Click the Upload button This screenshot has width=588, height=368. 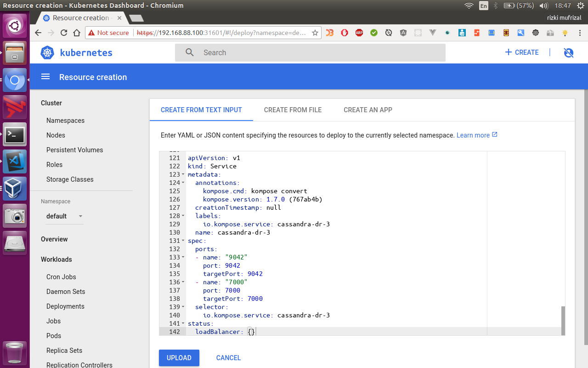tap(179, 358)
